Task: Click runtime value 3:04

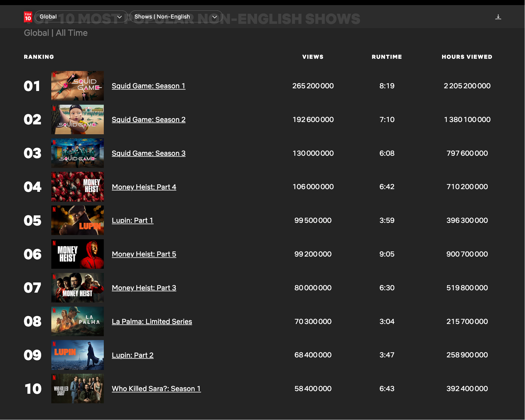Action: (387, 322)
